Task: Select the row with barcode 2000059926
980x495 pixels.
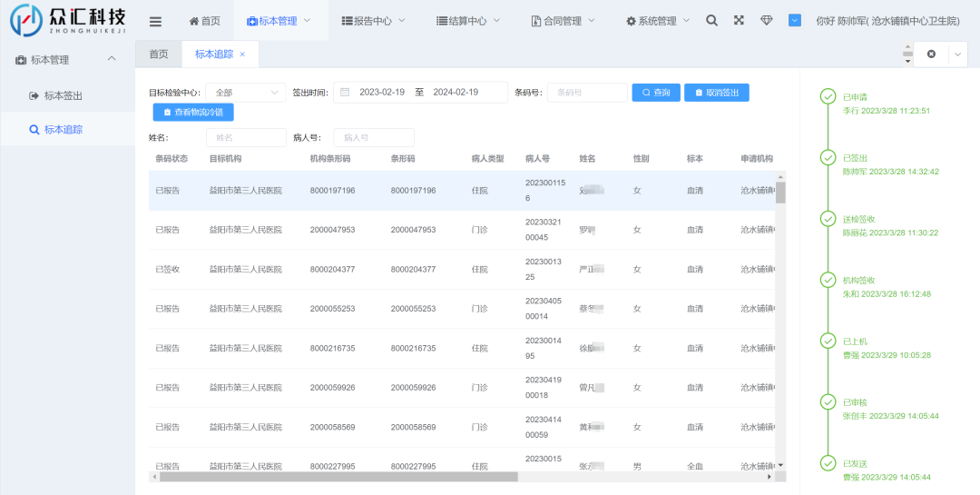Action: coord(463,387)
